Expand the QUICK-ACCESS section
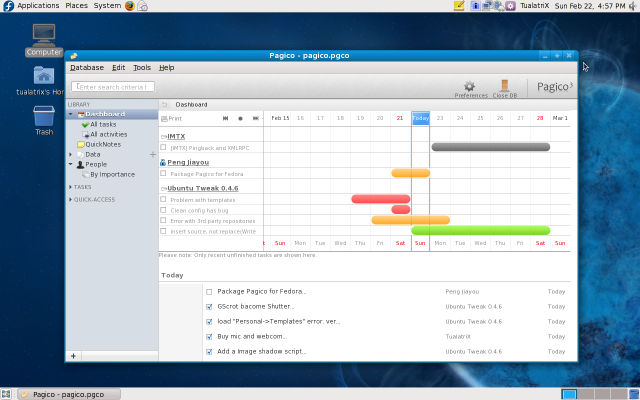The width and height of the screenshot is (640, 400). tap(70, 200)
